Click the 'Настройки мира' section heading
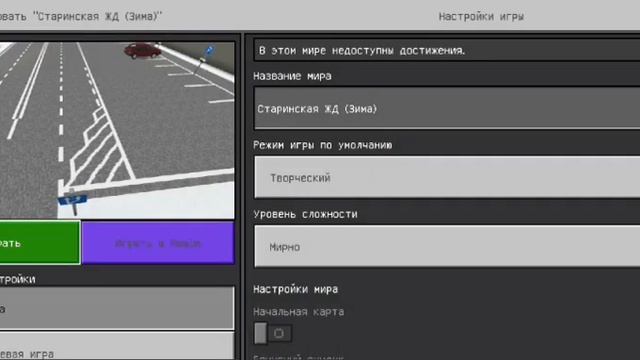This screenshot has width=640, height=360. 296,289
